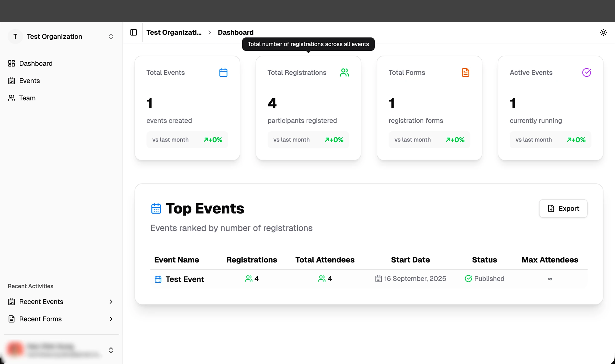Toggle the sidebar using the panel icon
Image resolution: width=615 pixels, height=364 pixels.
point(133,32)
